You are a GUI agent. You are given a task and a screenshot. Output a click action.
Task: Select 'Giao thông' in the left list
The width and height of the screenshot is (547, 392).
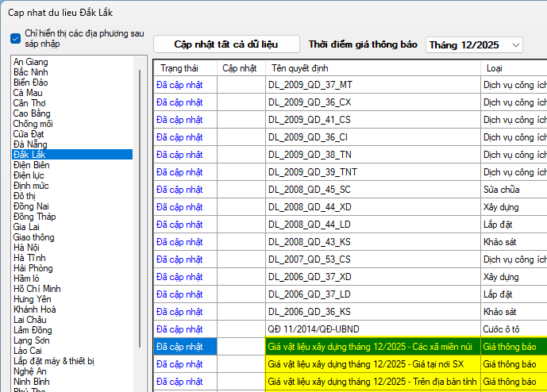coord(33,237)
